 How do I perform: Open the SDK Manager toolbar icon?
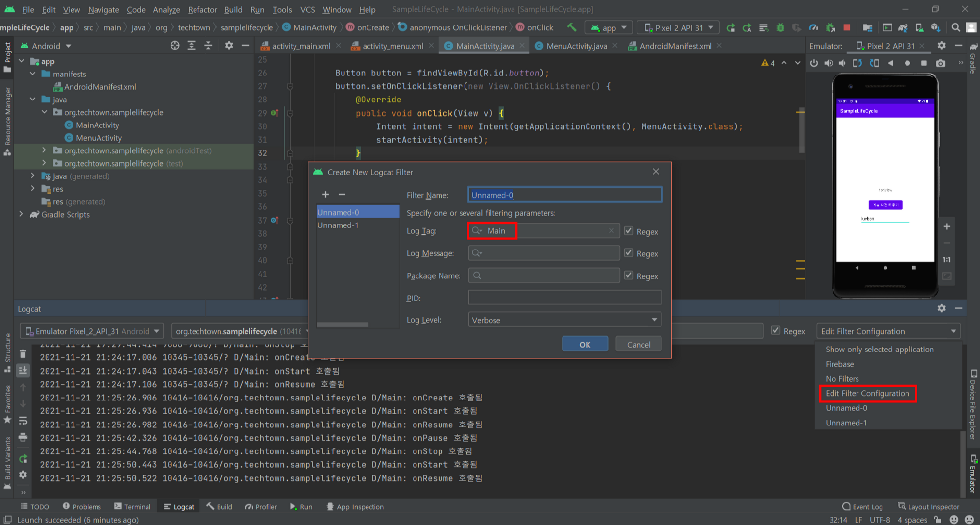click(x=936, y=27)
